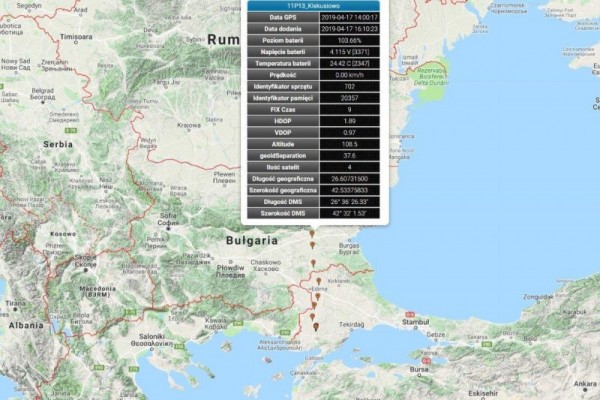Click the Identyfikator pamięci label
The height and width of the screenshot is (400, 600).
pos(283,98)
